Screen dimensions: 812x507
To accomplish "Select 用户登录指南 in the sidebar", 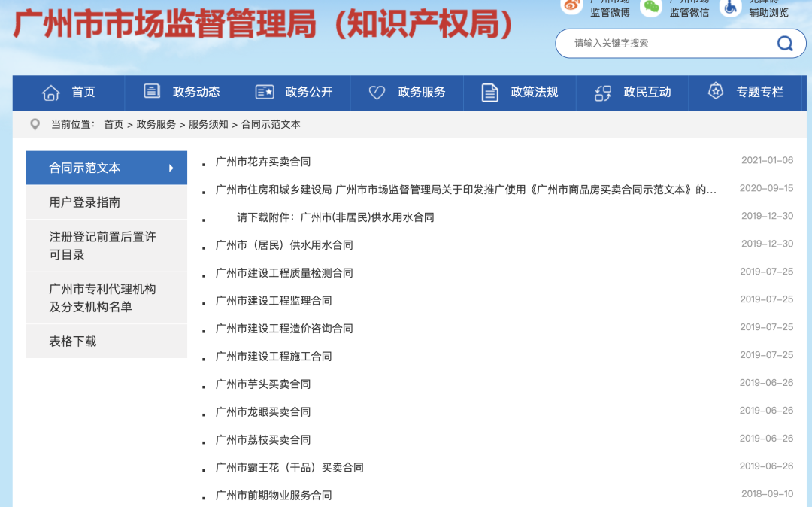I will click(x=106, y=202).
